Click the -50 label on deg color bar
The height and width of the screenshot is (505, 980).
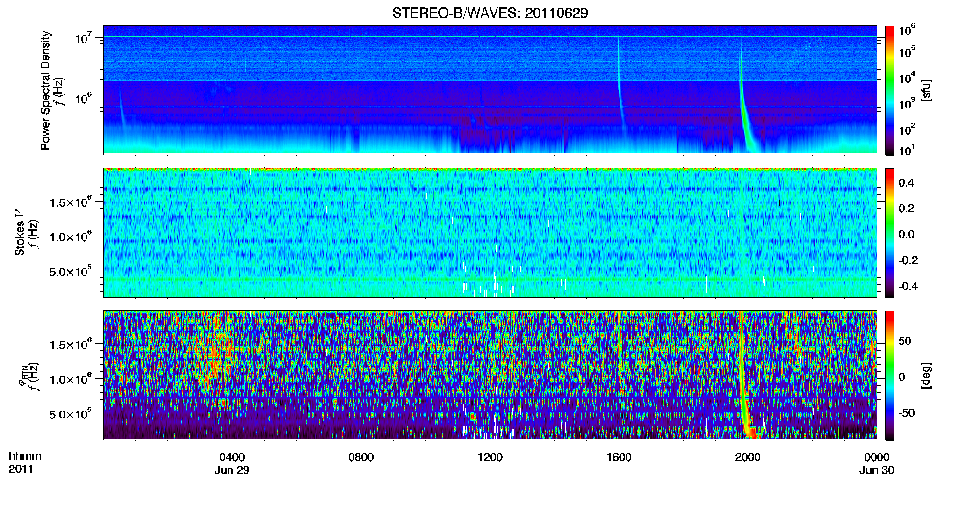(907, 413)
